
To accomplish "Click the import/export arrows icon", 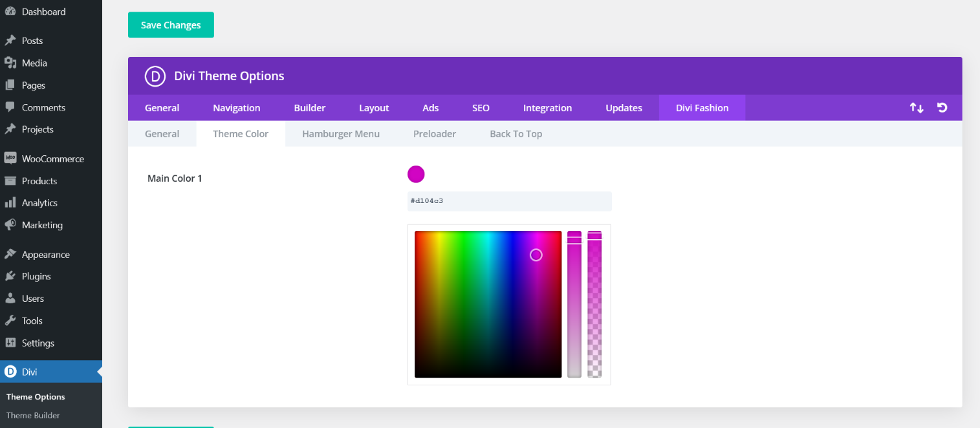I will pos(917,108).
